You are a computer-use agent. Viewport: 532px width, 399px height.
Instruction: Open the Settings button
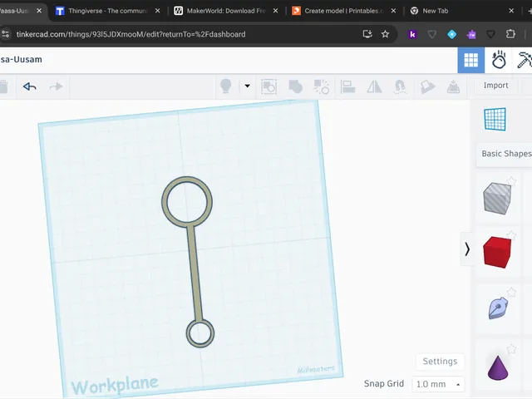click(440, 362)
